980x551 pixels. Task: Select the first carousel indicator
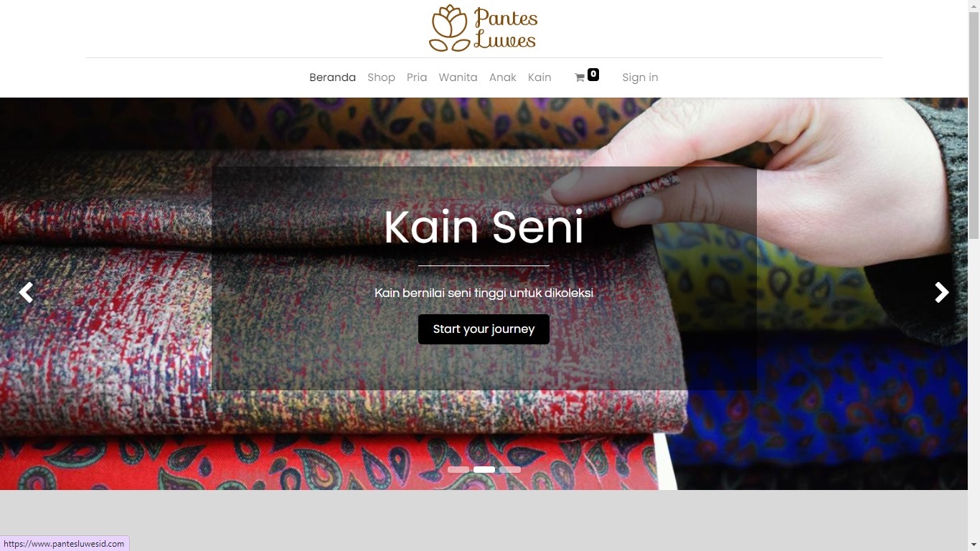(458, 470)
